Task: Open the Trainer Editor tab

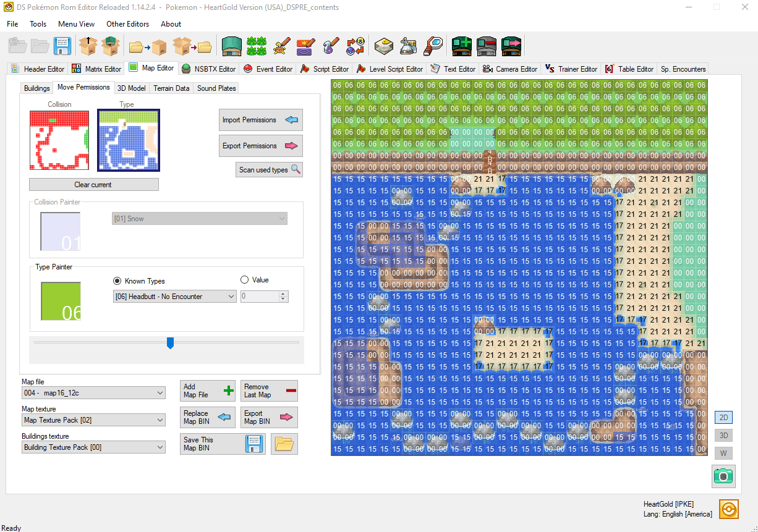Action: pos(571,69)
